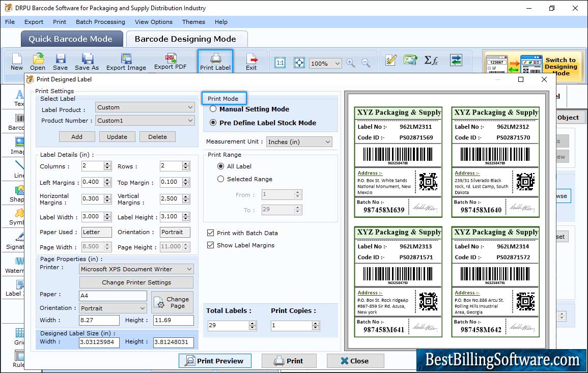Image resolution: width=588 pixels, height=373 pixels.
Task: Click the Export Image icon
Action: pos(126,62)
